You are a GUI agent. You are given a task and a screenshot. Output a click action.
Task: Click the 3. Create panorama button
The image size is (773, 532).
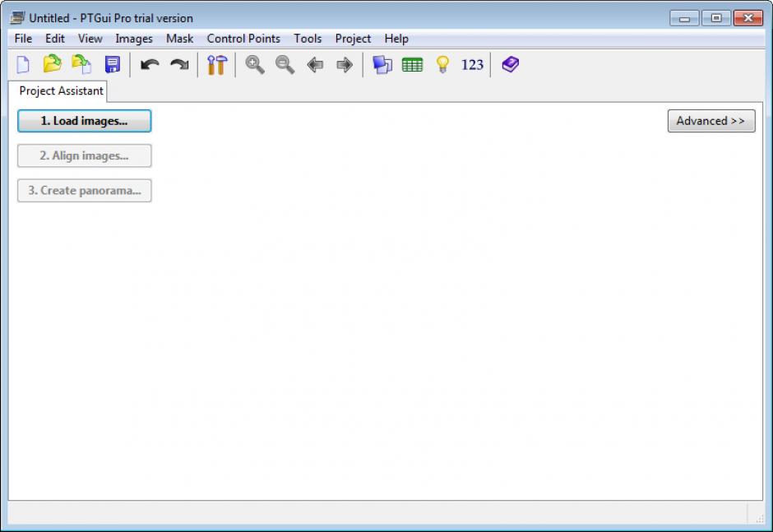tap(85, 190)
